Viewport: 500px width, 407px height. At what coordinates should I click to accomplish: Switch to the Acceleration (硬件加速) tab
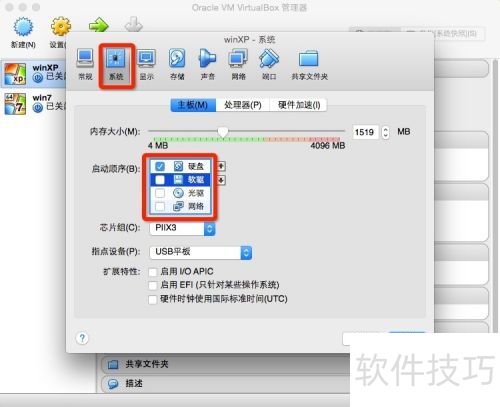click(x=299, y=105)
